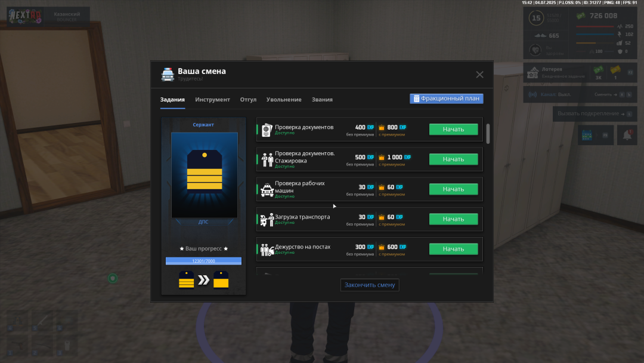Click the red health bar in the HUD
Screen dimensions: 644x363
pyautogui.click(x=595, y=26)
